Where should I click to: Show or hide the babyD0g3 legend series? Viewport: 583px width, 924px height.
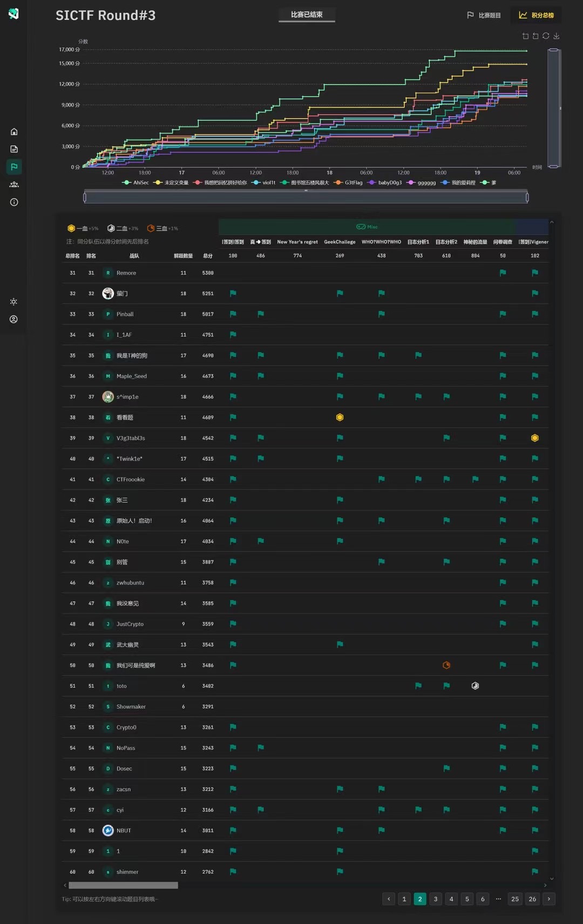click(x=384, y=182)
